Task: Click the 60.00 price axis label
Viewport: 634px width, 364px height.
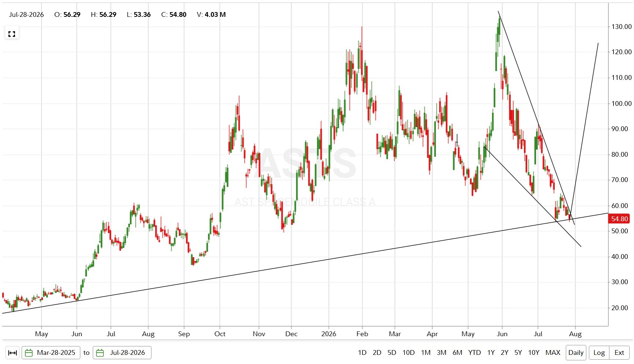Action: click(x=620, y=206)
